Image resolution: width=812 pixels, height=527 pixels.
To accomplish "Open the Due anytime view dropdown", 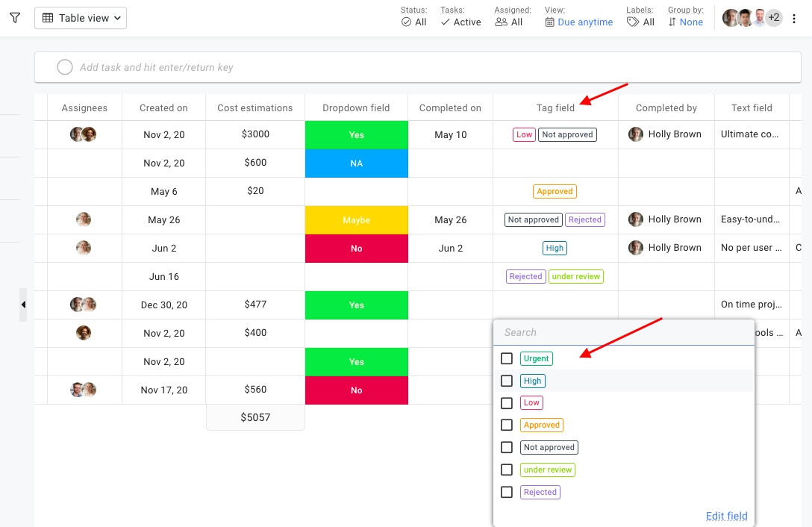I will 579,22.
